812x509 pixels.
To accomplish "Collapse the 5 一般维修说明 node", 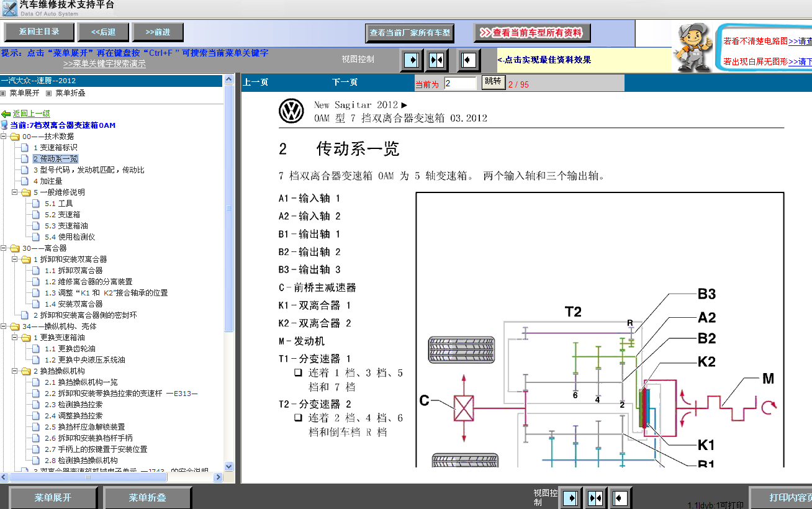I will pyautogui.click(x=15, y=192).
